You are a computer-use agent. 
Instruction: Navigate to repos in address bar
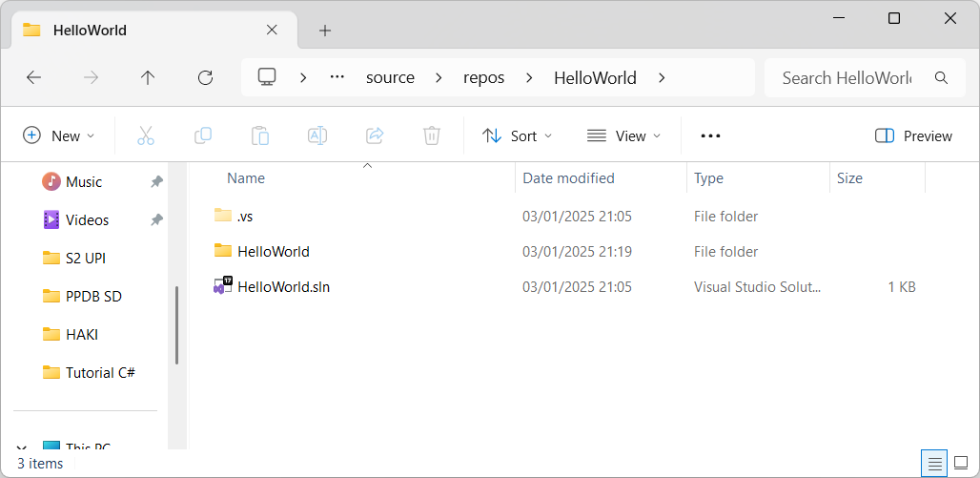coord(483,78)
